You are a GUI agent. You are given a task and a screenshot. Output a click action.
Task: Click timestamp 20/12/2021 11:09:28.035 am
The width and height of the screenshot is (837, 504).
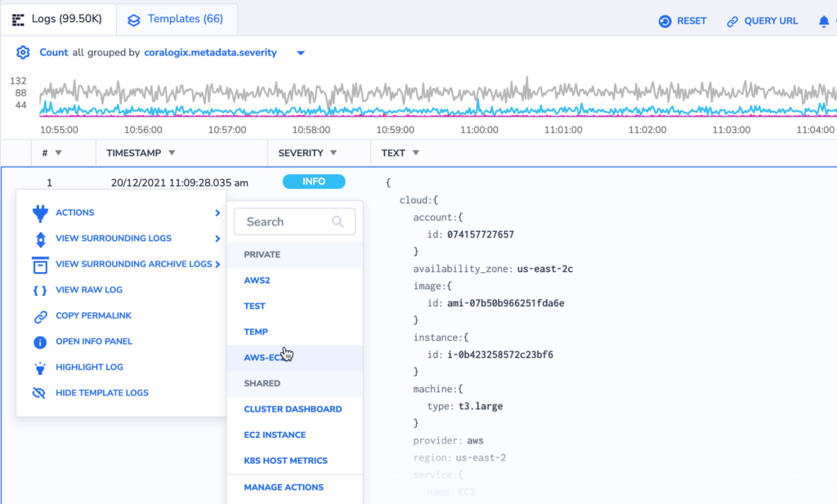point(179,183)
